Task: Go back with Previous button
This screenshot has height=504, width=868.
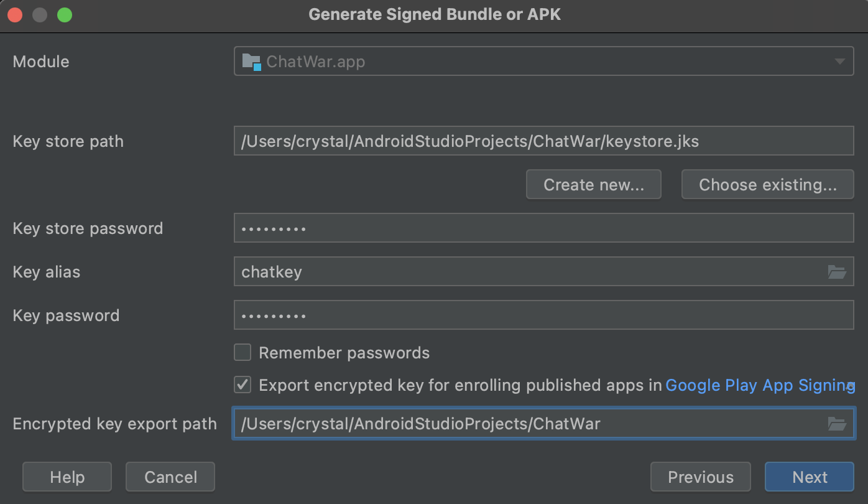Action: 701,477
